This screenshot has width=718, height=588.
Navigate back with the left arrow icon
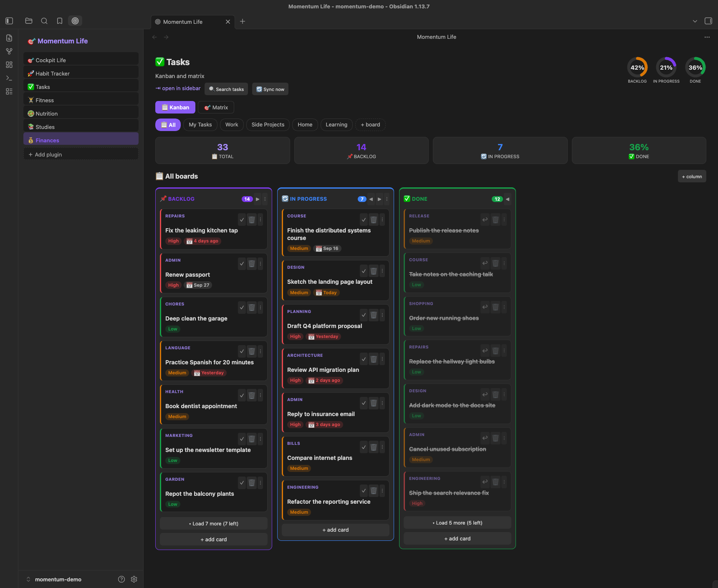tap(154, 37)
